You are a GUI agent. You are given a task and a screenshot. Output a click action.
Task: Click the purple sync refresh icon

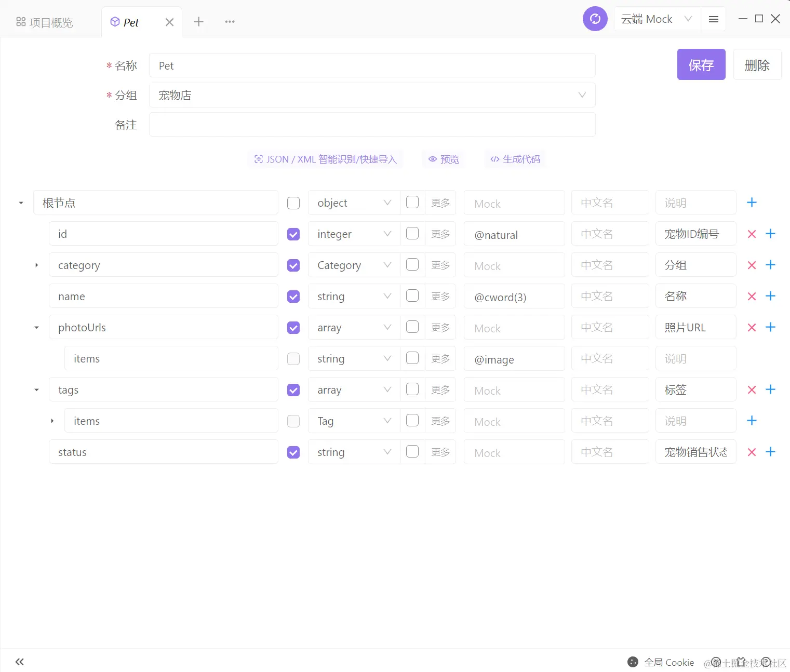tap(595, 19)
